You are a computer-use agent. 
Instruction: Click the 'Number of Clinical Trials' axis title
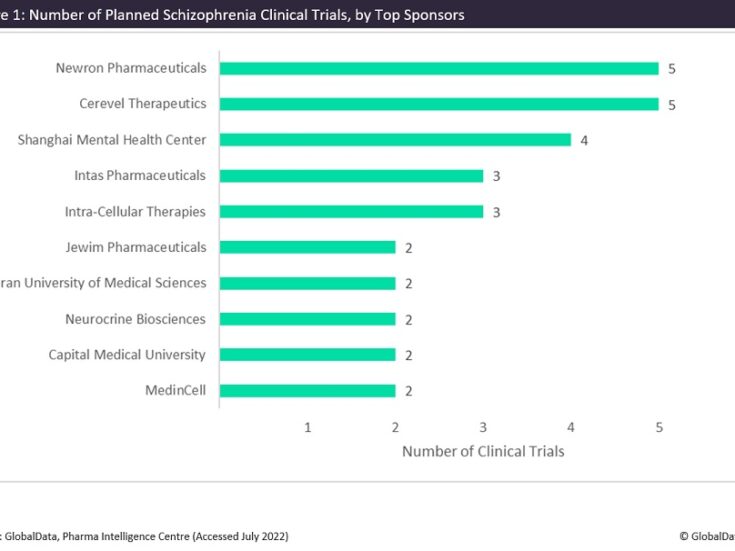[483, 451]
